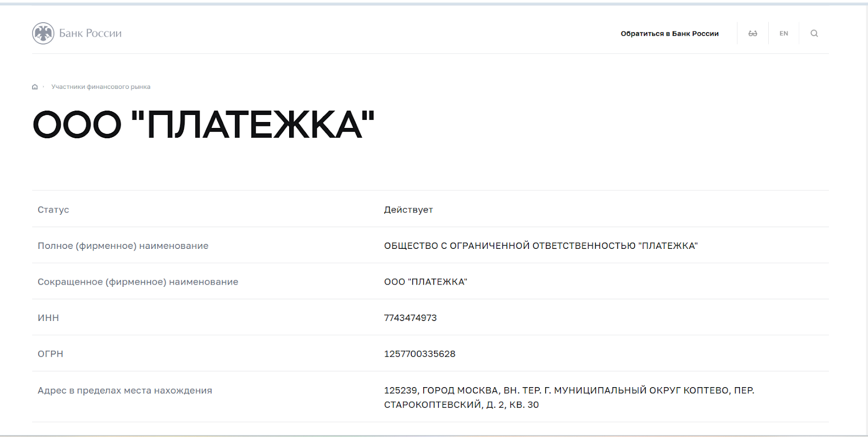Select the full name «ОБЩЕСТВО С ОГРАНИЧЕННОЙ ОТВЕТСТВЕННОСТЬЮ» value
The height and width of the screenshot is (437, 868).
click(x=541, y=246)
